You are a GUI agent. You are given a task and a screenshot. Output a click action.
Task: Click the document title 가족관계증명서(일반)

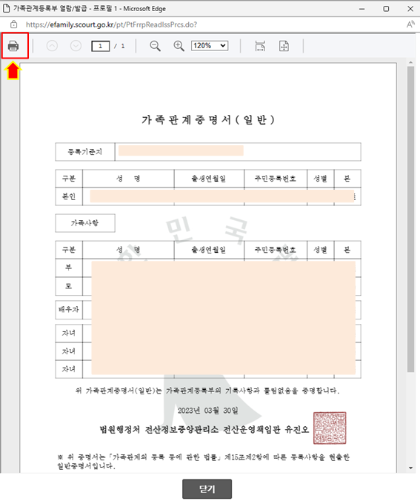point(208,120)
